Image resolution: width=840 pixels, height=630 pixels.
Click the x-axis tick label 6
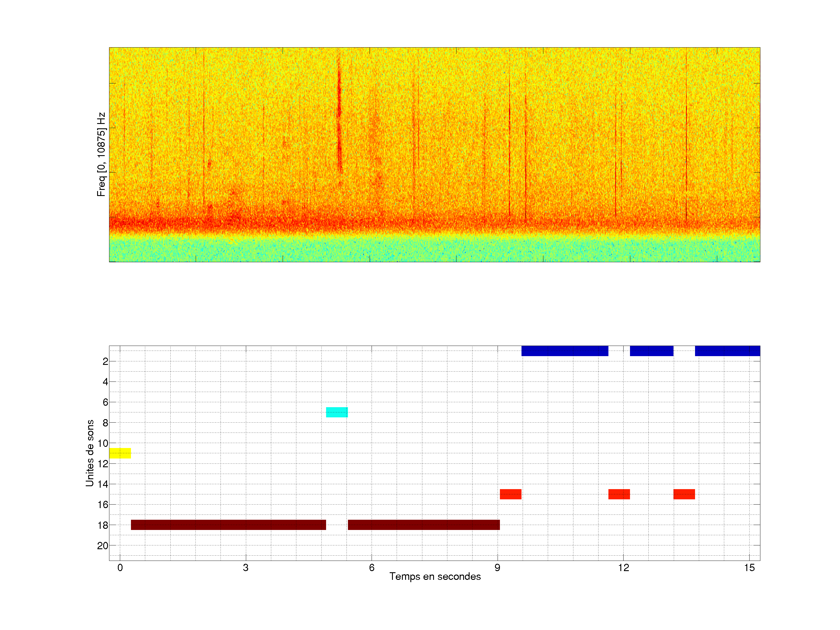(x=371, y=568)
